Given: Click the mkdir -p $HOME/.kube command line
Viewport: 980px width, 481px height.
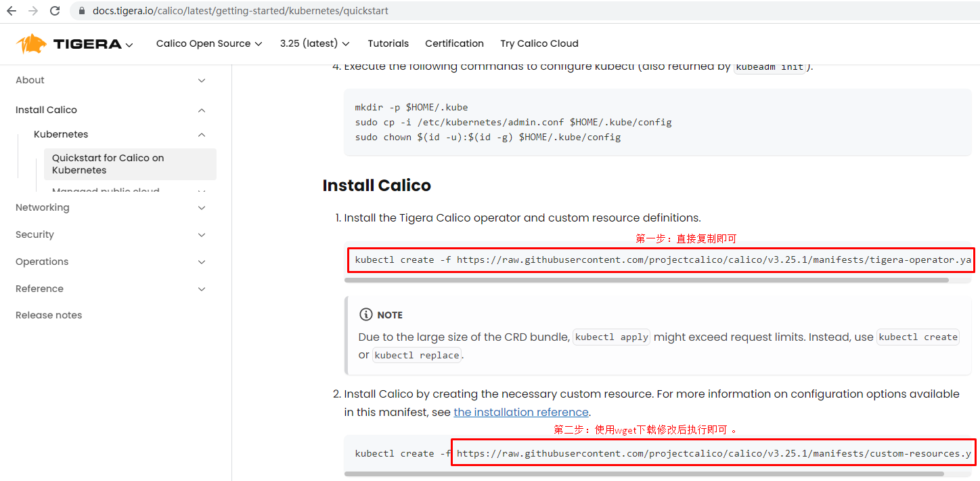Looking at the screenshot, I should coord(411,107).
